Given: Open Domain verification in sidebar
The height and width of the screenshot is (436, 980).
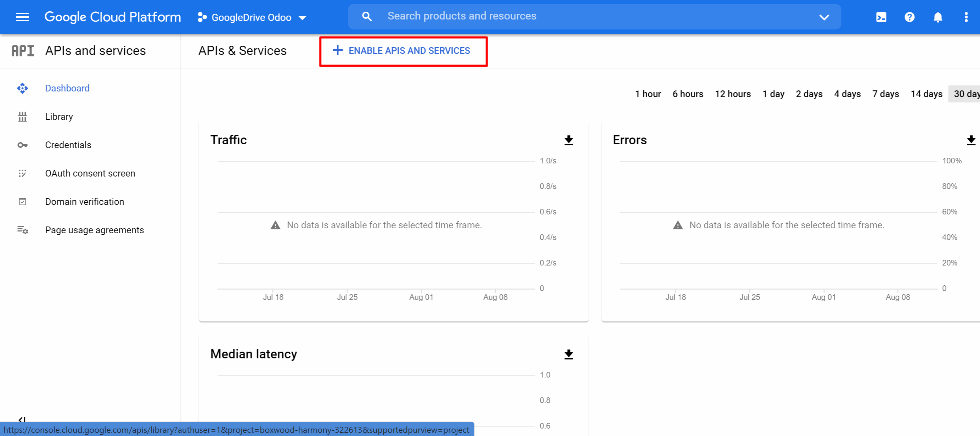Looking at the screenshot, I should [84, 202].
